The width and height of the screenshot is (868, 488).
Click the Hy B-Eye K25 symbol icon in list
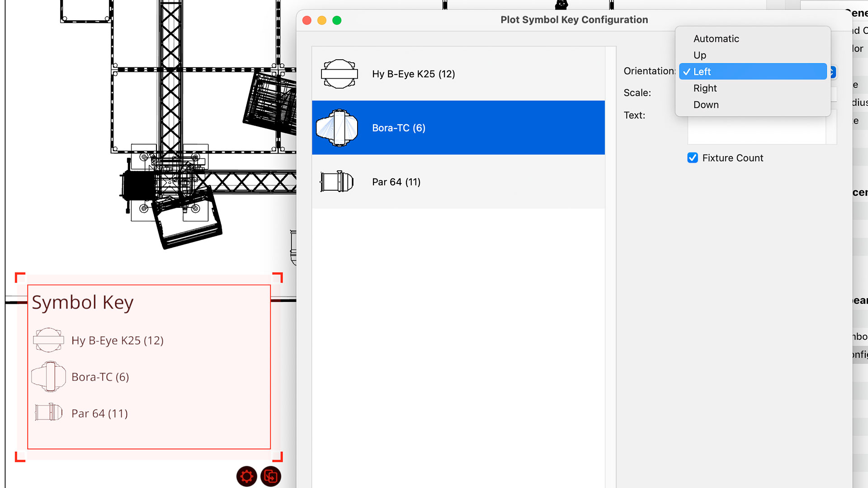pyautogui.click(x=339, y=74)
